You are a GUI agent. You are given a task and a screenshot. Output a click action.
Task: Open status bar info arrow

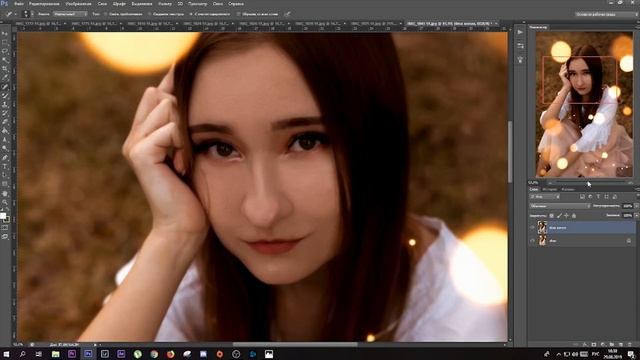tap(95, 345)
